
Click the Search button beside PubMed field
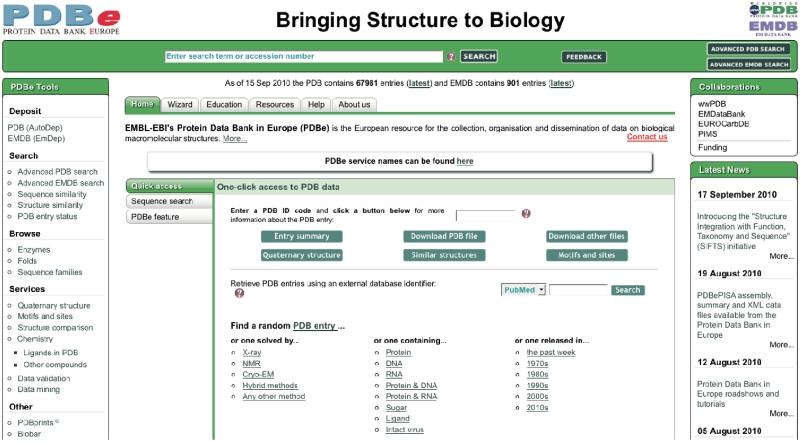[628, 290]
